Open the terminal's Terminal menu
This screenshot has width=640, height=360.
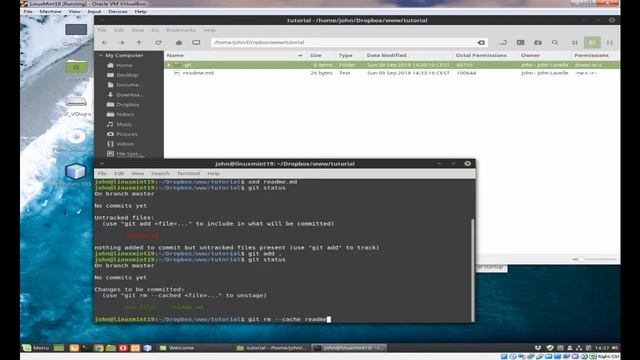(188, 173)
